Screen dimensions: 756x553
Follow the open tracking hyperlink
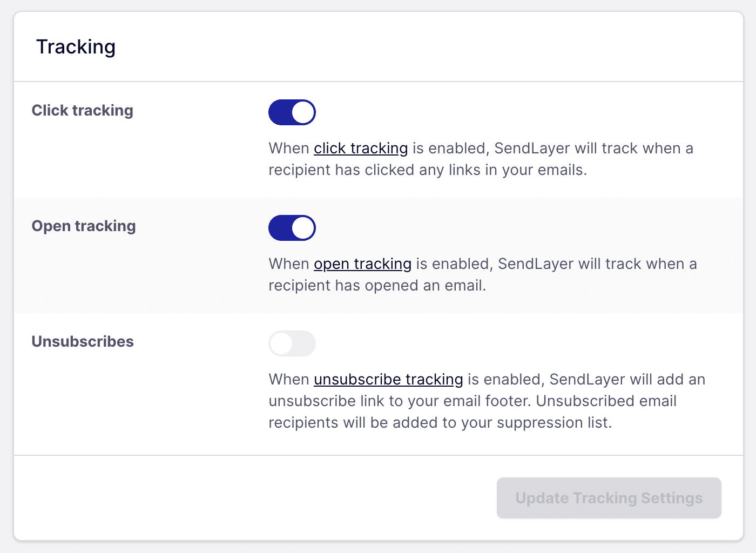click(x=362, y=264)
